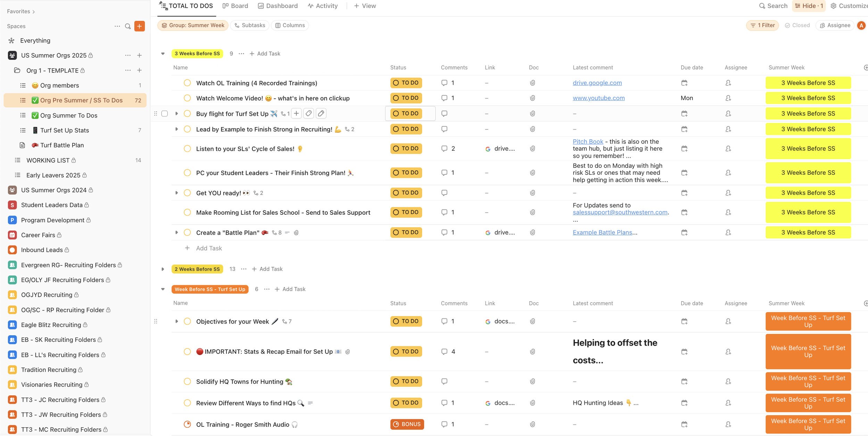
Task: Click the 1 Filter button
Action: (762, 25)
